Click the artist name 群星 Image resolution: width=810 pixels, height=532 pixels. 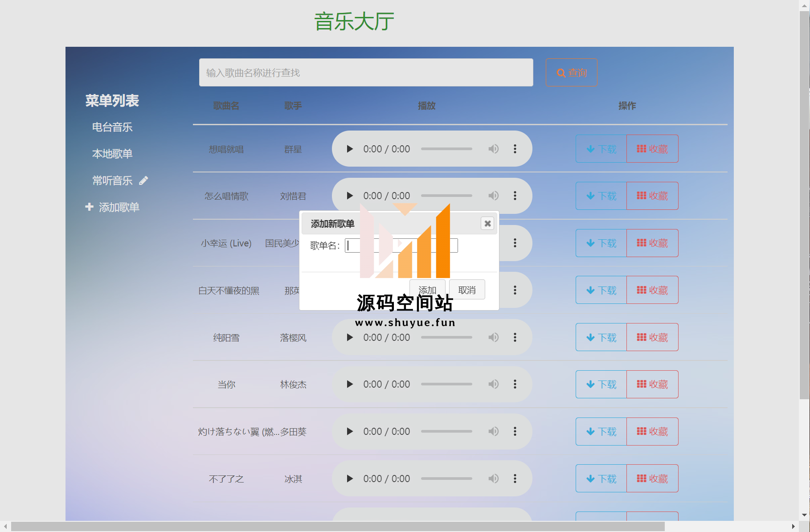point(293,149)
